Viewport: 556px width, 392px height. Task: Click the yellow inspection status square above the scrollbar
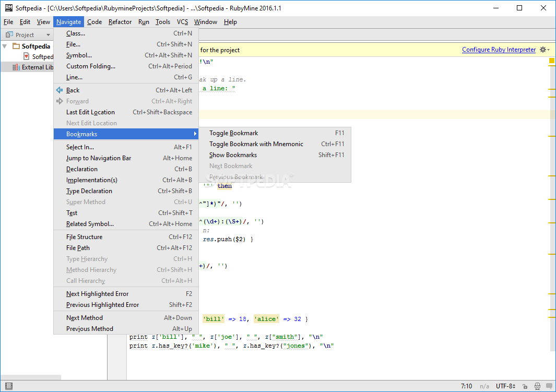pyautogui.click(x=552, y=61)
